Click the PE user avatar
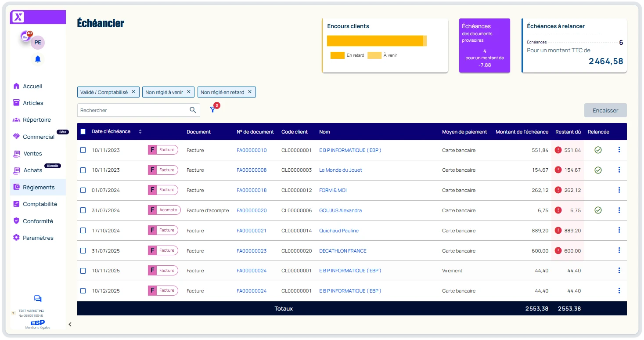 pyautogui.click(x=38, y=43)
